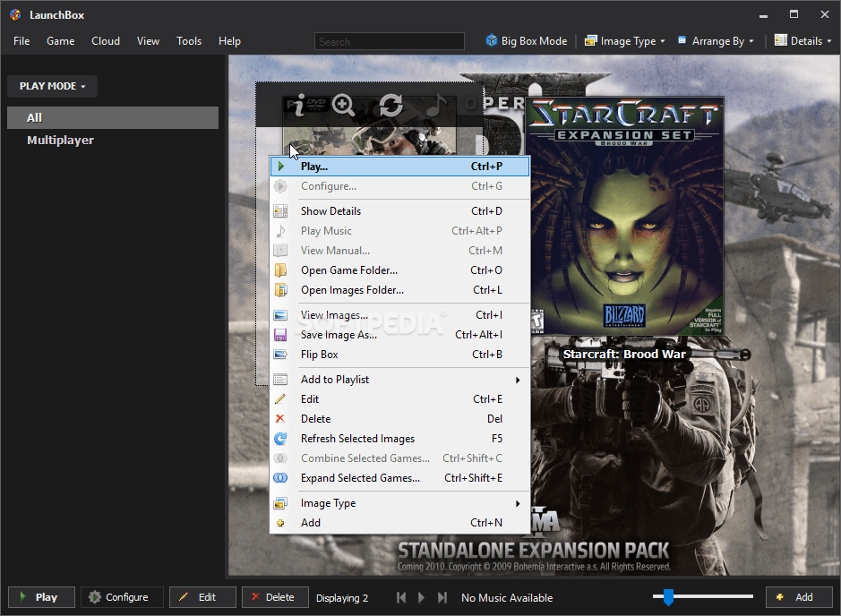
Task: Open the File menu
Action: [21, 41]
